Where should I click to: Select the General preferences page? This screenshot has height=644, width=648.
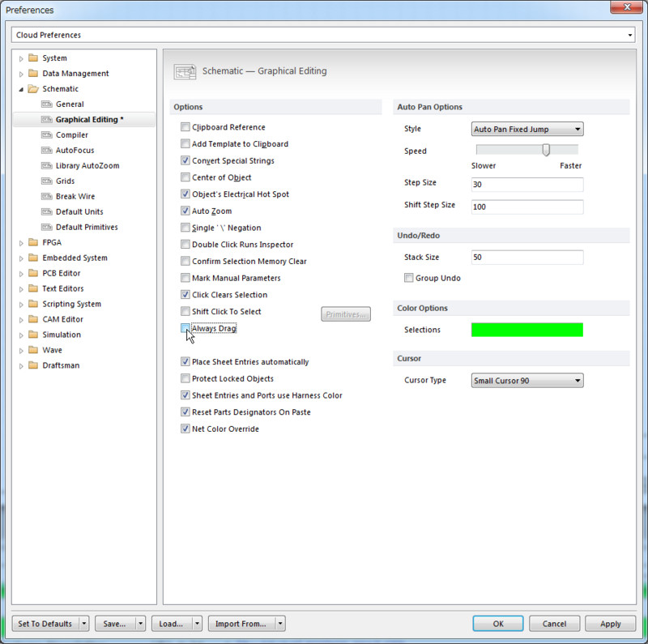70,104
